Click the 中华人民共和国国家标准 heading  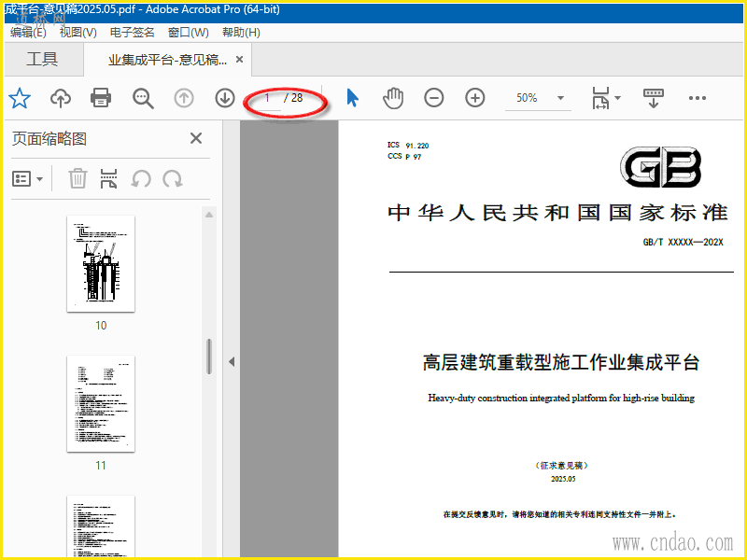pos(558,213)
